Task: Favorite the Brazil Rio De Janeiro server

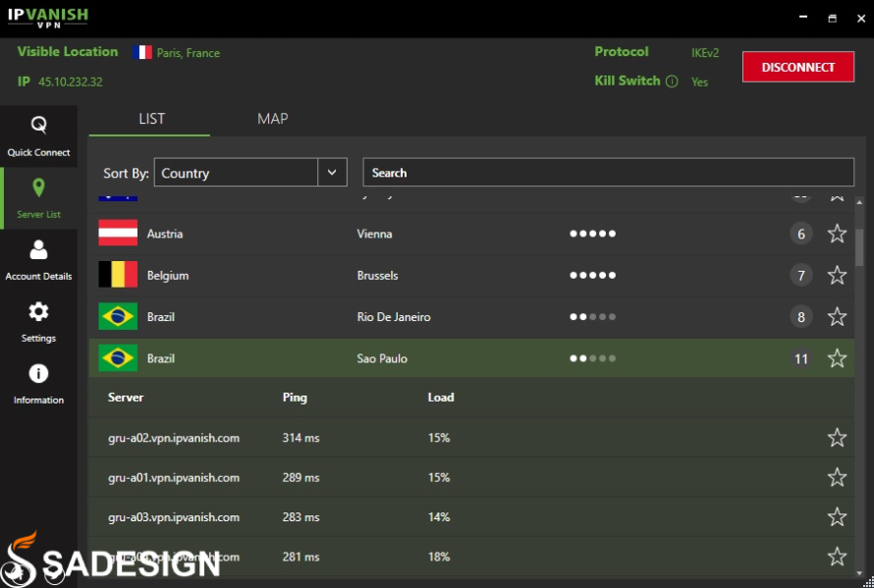Action: (837, 316)
